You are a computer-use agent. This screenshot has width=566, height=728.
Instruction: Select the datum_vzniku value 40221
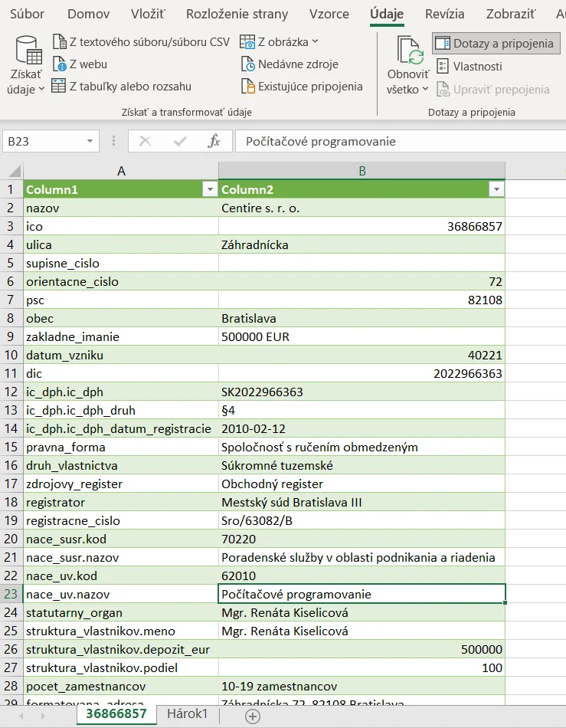(x=362, y=355)
